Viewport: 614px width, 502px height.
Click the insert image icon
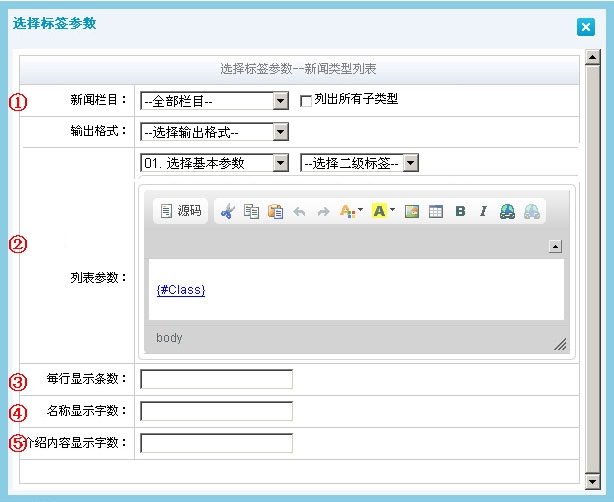coord(412,211)
